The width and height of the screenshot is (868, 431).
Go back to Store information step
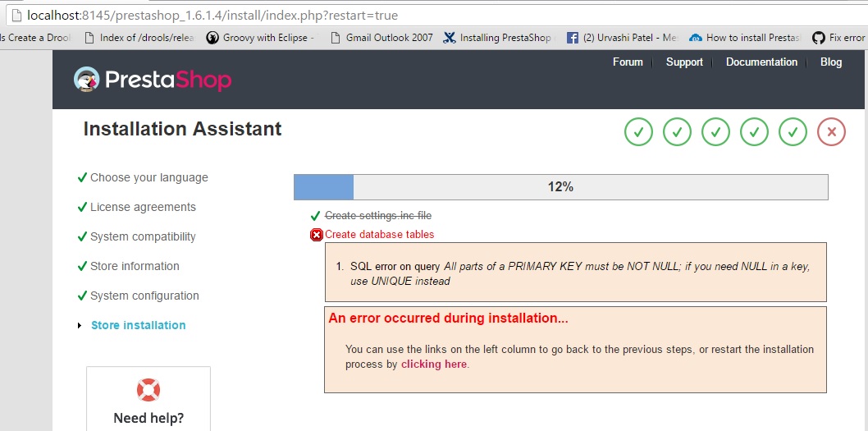tap(135, 266)
